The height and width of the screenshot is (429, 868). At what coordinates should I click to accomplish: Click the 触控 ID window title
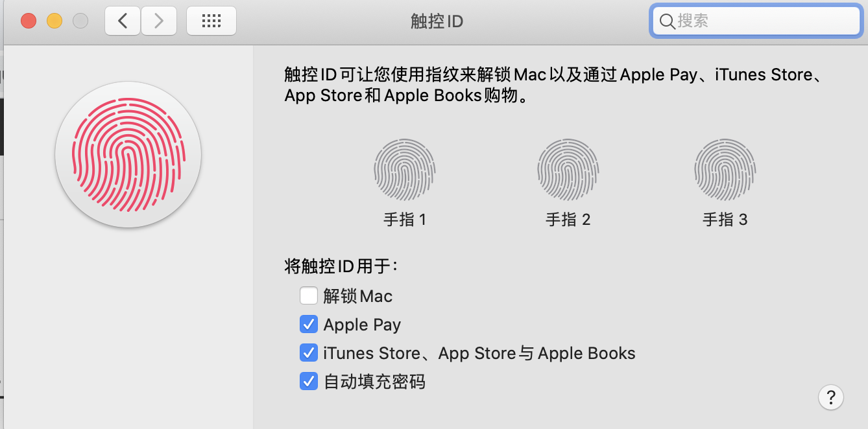pyautogui.click(x=437, y=21)
